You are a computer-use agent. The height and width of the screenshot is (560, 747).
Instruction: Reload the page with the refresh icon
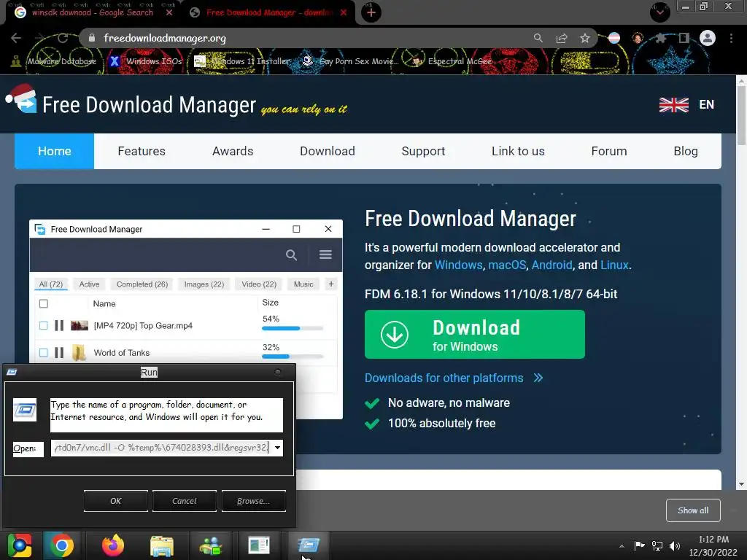tap(63, 38)
